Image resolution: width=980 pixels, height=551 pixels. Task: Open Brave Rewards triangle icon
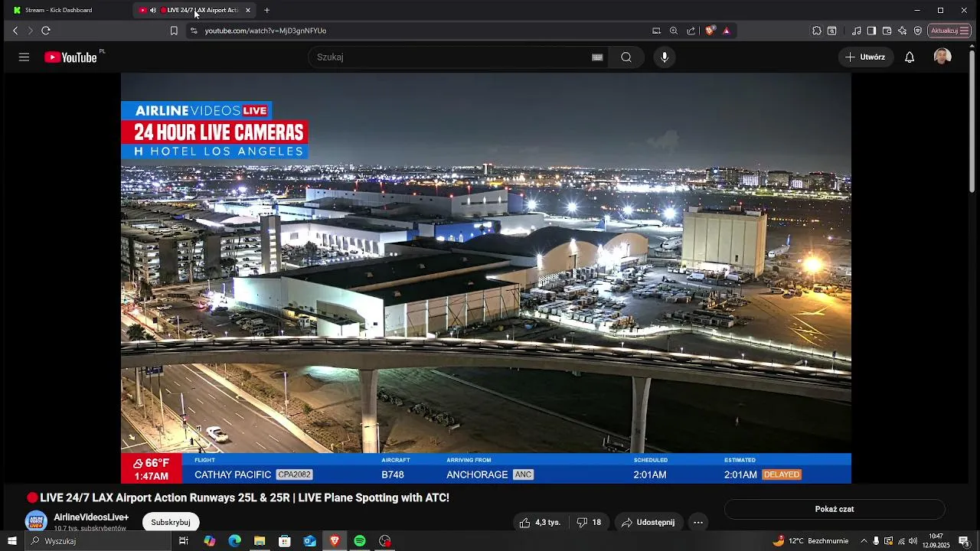[726, 31]
